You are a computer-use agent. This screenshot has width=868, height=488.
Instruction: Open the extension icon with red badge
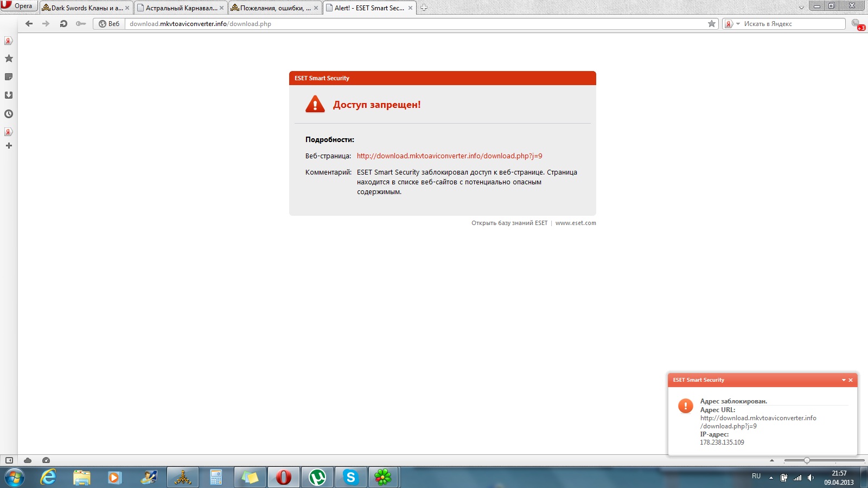[x=858, y=24]
